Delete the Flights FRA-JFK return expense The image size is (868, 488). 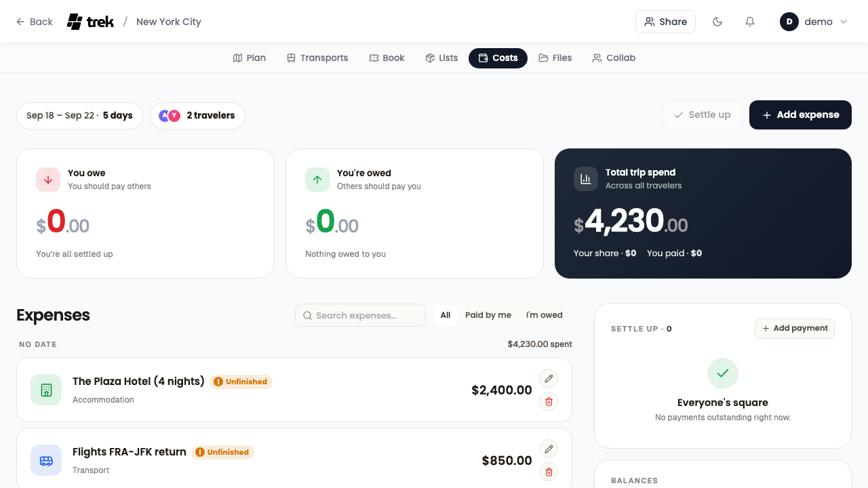[x=549, y=472]
